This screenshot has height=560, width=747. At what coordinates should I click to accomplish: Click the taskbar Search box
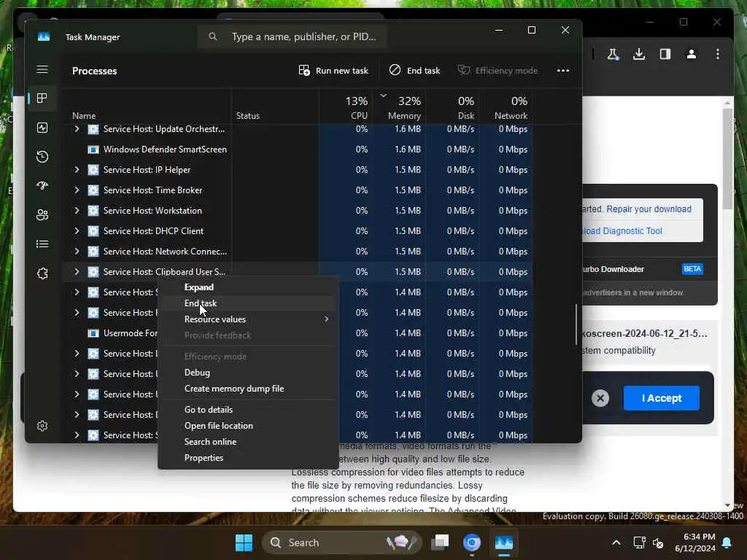(341, 542)
